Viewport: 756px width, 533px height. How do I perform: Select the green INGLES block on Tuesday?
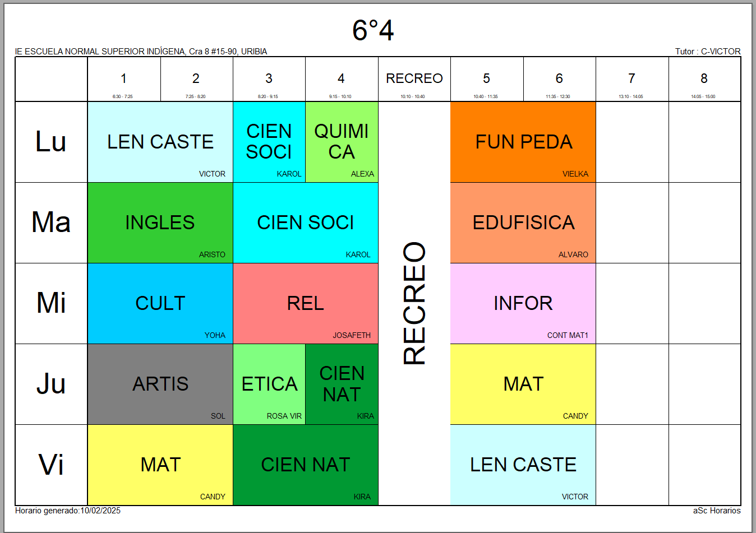pyautogui.click(x=160, y=223)
